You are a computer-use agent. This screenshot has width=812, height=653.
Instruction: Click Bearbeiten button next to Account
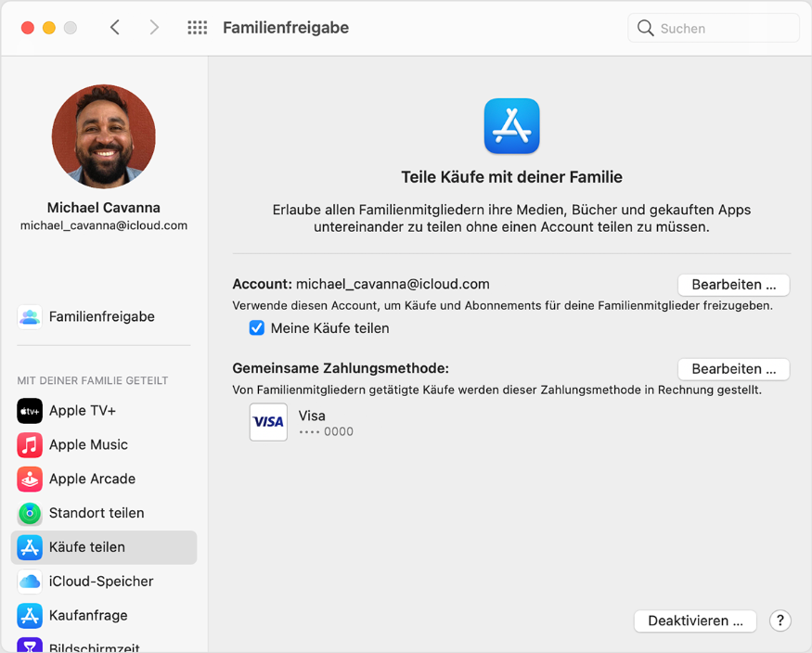click(x=734, y=285)
